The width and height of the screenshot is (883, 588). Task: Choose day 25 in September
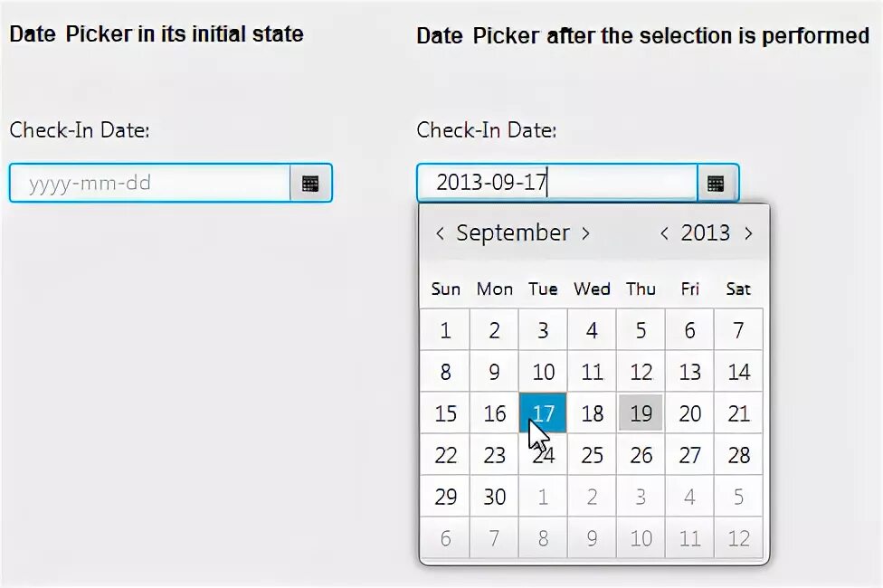592,455
